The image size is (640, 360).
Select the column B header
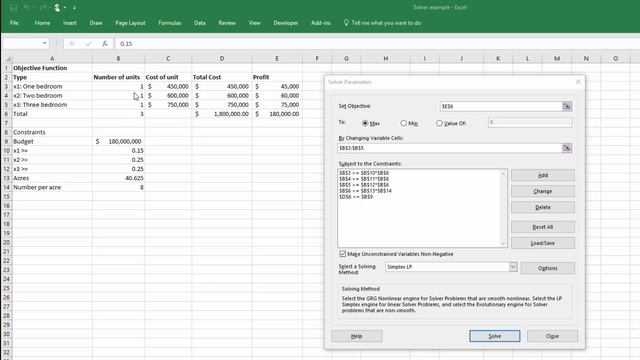(118, 58)
